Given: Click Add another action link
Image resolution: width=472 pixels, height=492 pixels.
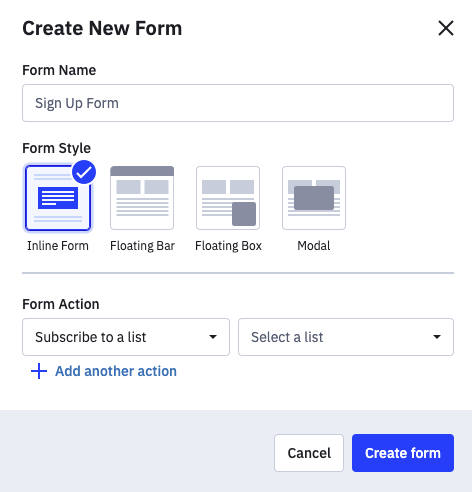Looking at the screenshot, I should click(116, 371).
